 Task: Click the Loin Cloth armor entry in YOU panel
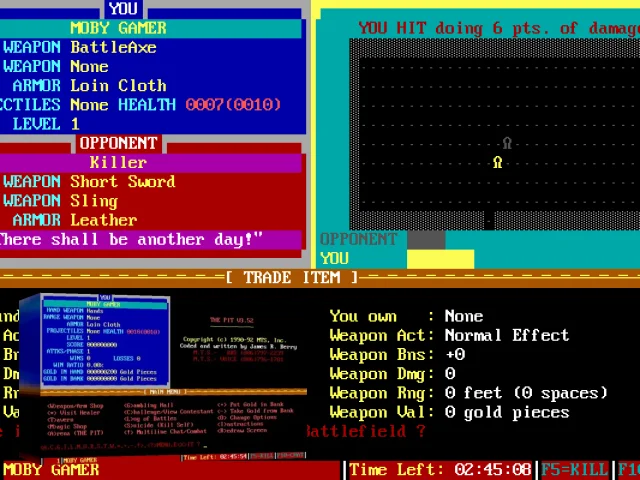click(118, 86)
